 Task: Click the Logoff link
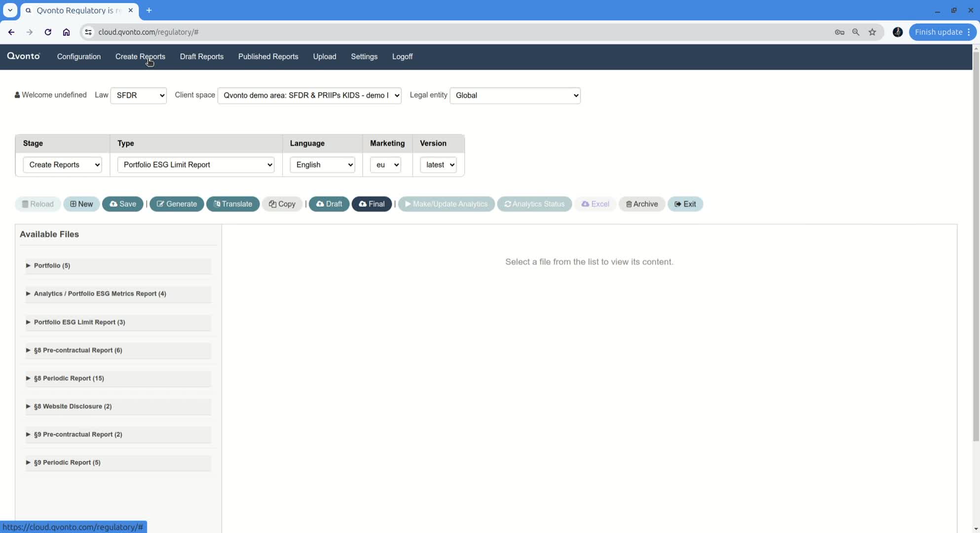coord(402,57)
